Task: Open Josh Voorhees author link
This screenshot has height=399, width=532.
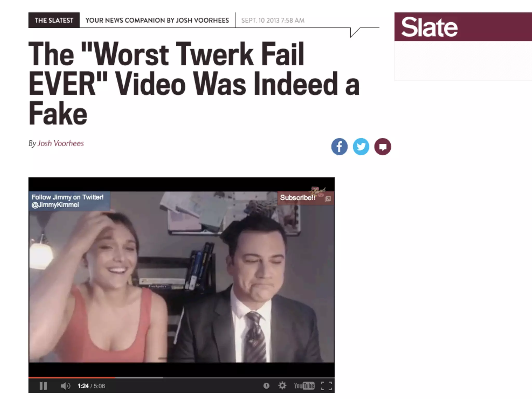Action: point(61,143)
